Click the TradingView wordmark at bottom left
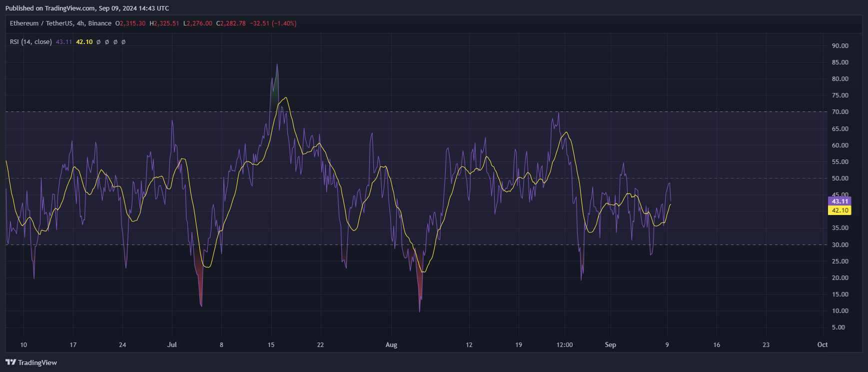Screen dimensions: 868x372 point(37,362)
